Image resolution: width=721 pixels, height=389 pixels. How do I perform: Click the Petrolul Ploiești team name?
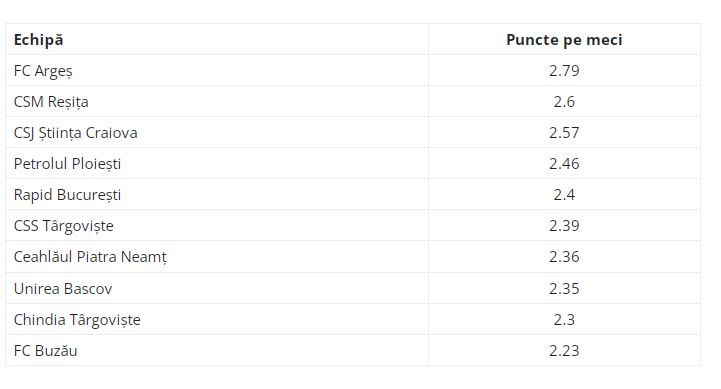click(x=68, y=164)
